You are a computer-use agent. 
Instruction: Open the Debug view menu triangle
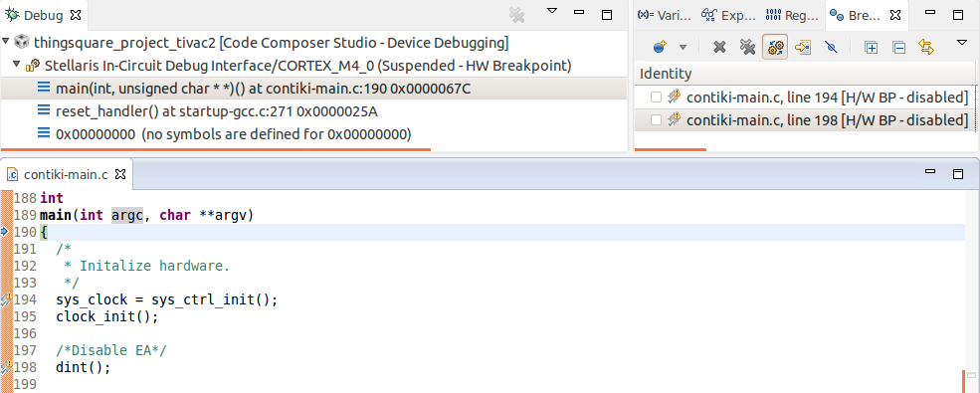[x=552, y=11]
